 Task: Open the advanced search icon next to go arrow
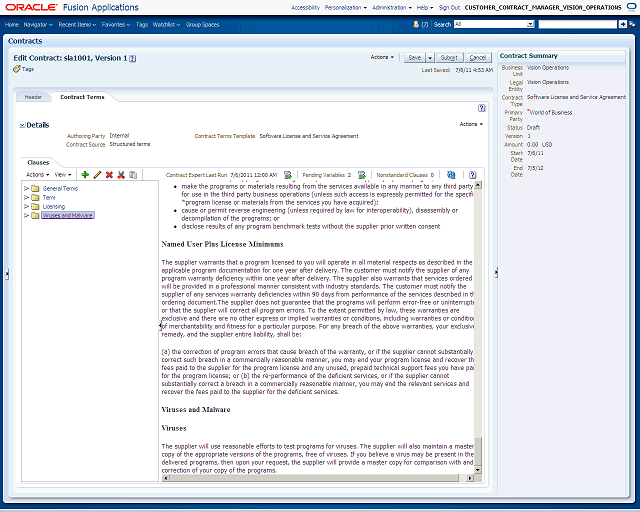pos(632,24)
